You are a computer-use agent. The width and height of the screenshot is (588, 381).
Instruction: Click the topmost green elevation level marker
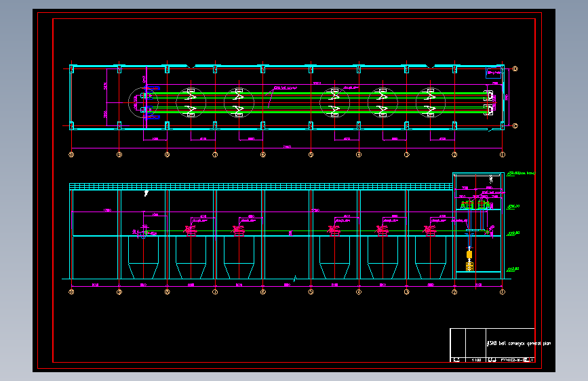(x=522, y=174)
